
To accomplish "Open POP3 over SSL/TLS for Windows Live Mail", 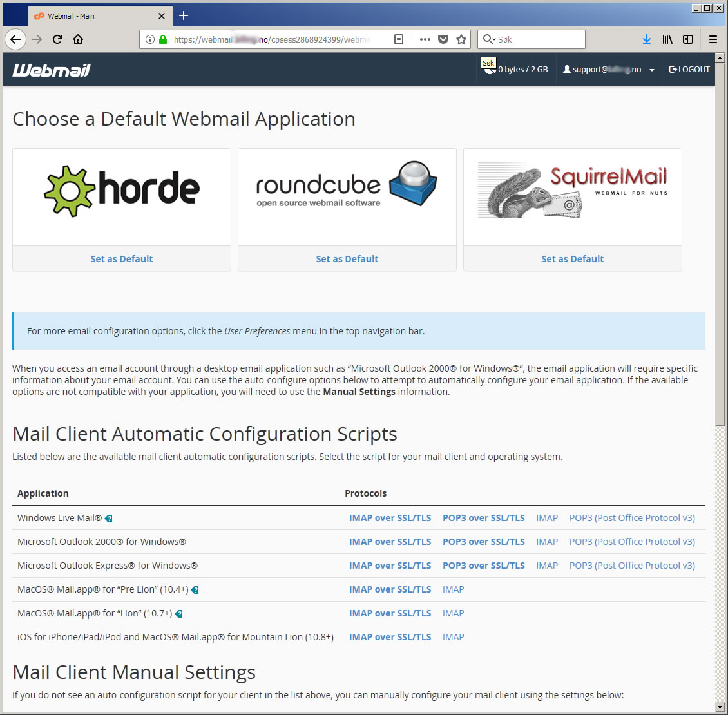I will point(483,518).
